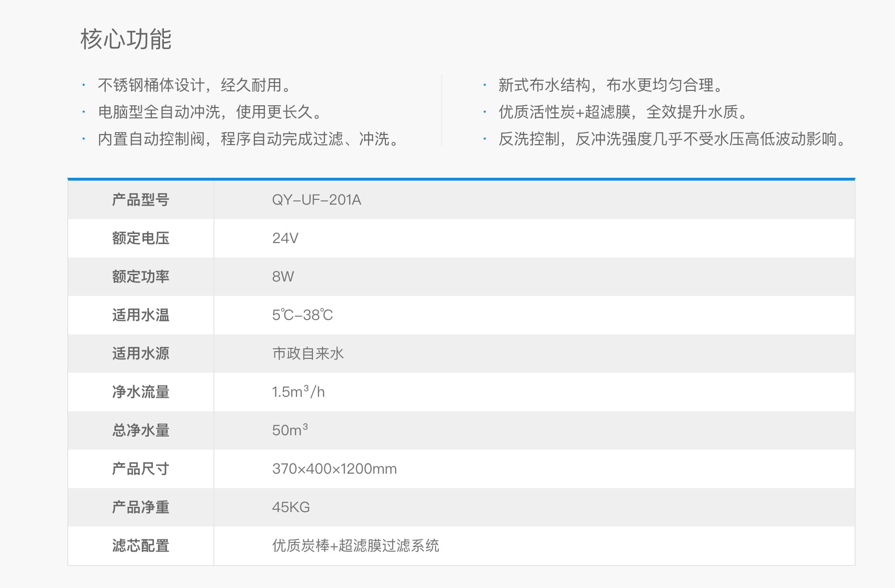Select the 不锈钢桶体设计 feature line

(x=194, y=85)
